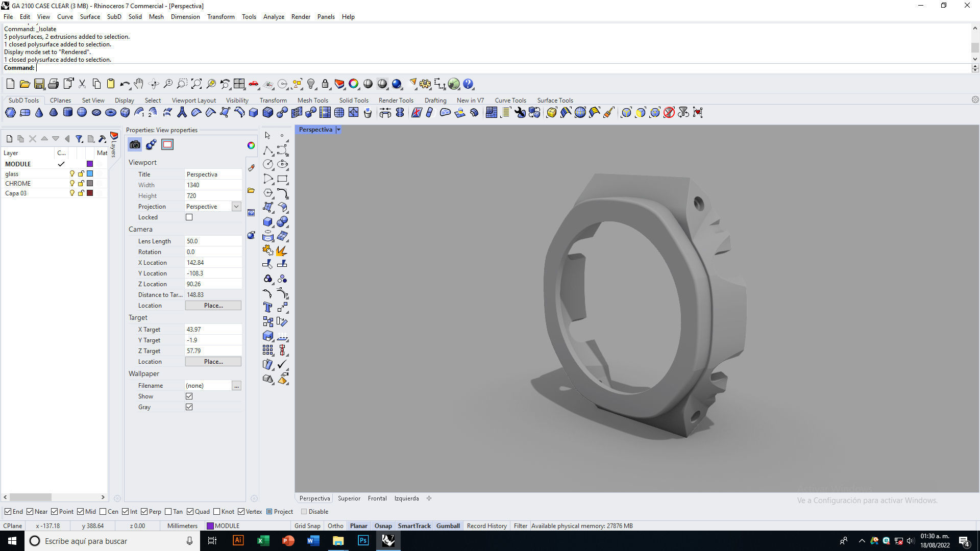Open the Surface menu
The width and height of the screenshot is (980, 551).
tap(90, 17)
